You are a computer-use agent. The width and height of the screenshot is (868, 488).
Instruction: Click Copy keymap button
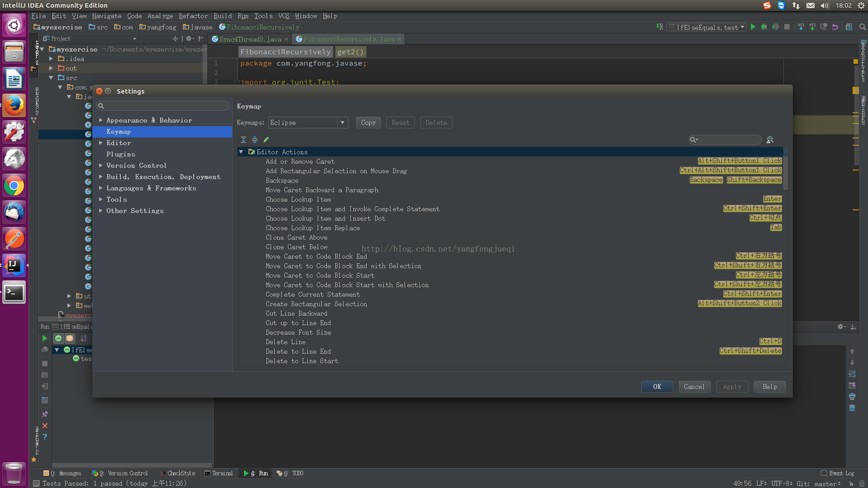coord(368,123)
